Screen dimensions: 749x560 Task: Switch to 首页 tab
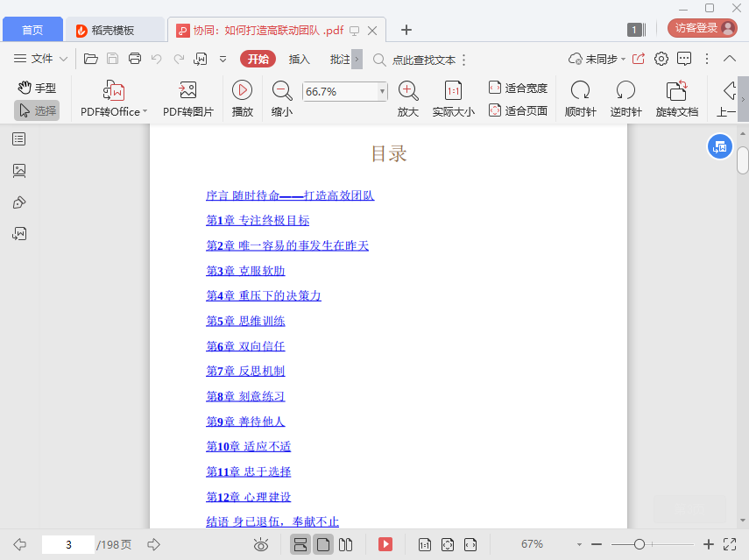coord(32,30)
